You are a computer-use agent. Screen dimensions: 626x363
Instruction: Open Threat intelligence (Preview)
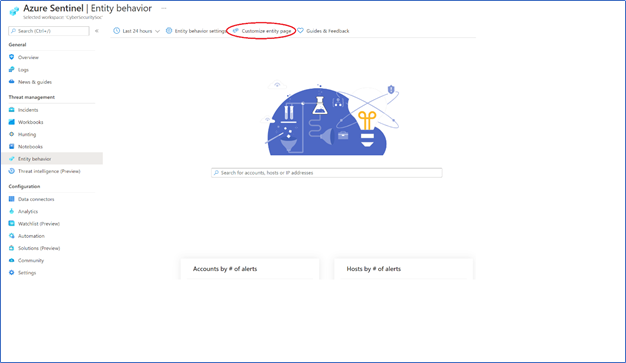(49, 171)
